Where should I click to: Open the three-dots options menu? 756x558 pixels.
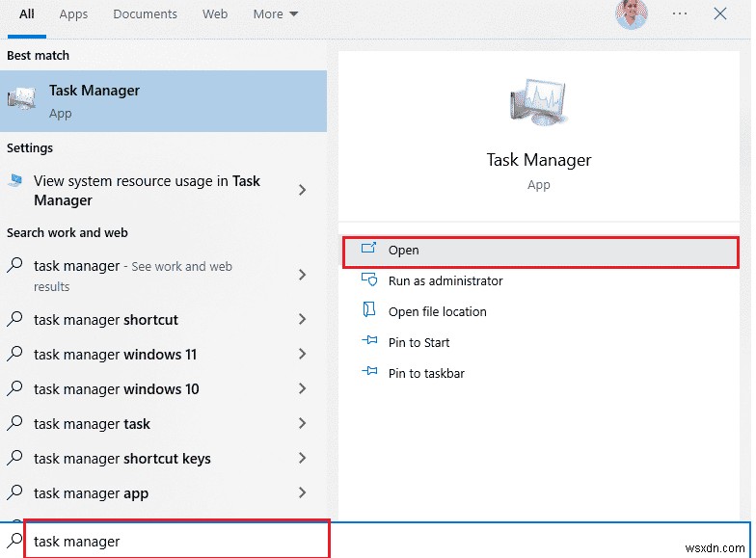click(x=680, y=14)
